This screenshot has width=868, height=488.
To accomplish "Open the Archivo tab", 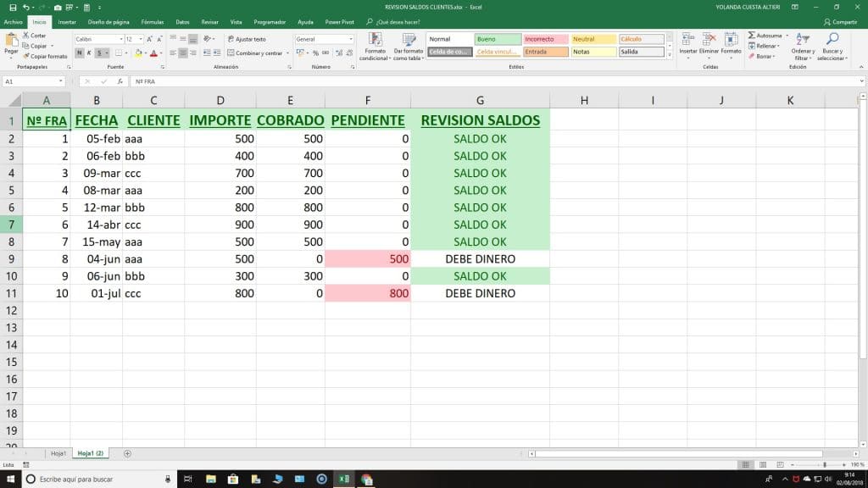I will coord(14,22).
